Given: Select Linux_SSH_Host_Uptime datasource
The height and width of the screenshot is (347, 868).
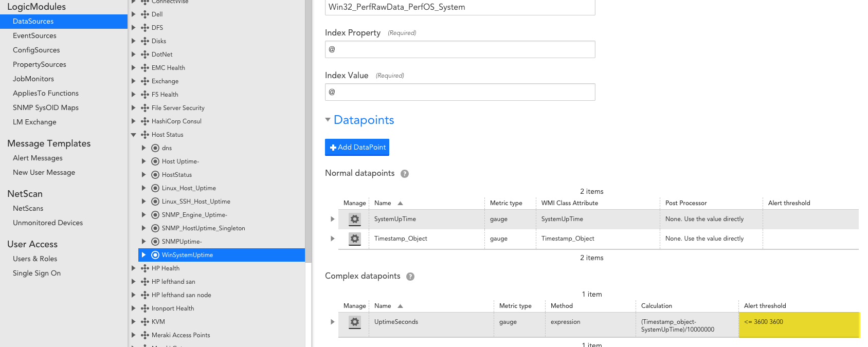Looking at the screenshot, I should pos(196,202).
